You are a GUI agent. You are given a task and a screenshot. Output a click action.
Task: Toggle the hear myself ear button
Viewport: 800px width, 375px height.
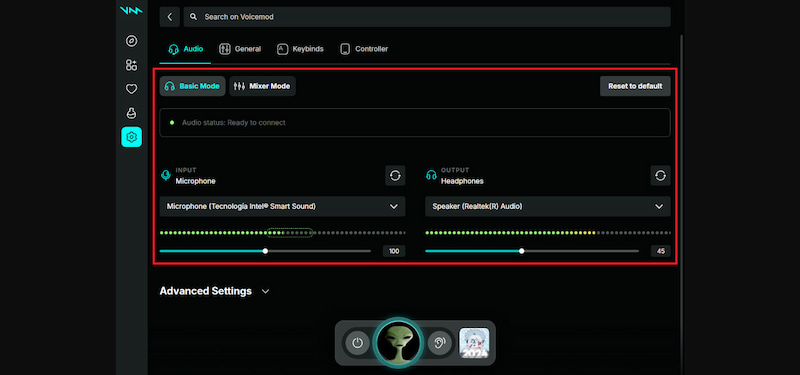(x=439, y=342)
